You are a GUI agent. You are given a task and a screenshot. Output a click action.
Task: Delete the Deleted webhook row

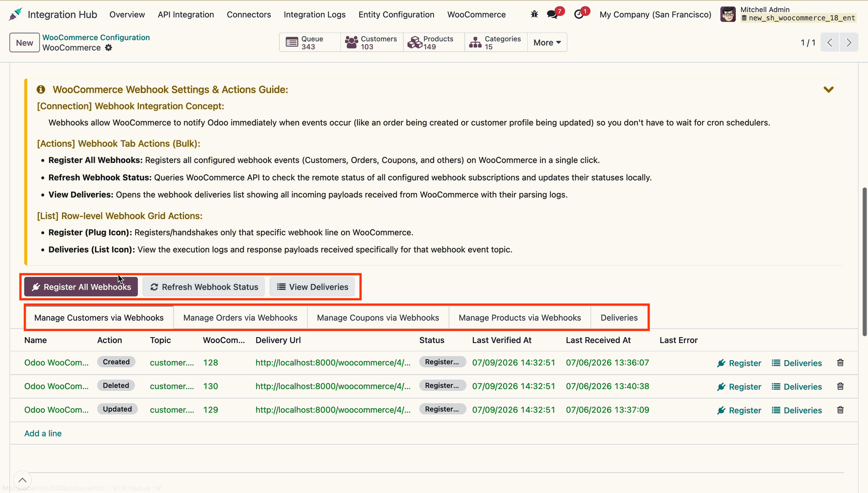[x=840, y=386]
